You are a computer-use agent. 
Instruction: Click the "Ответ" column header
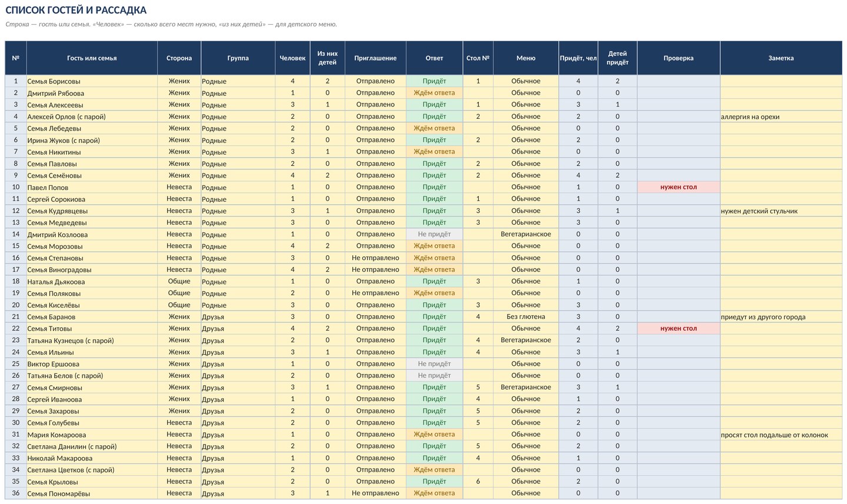pos(434,58)
